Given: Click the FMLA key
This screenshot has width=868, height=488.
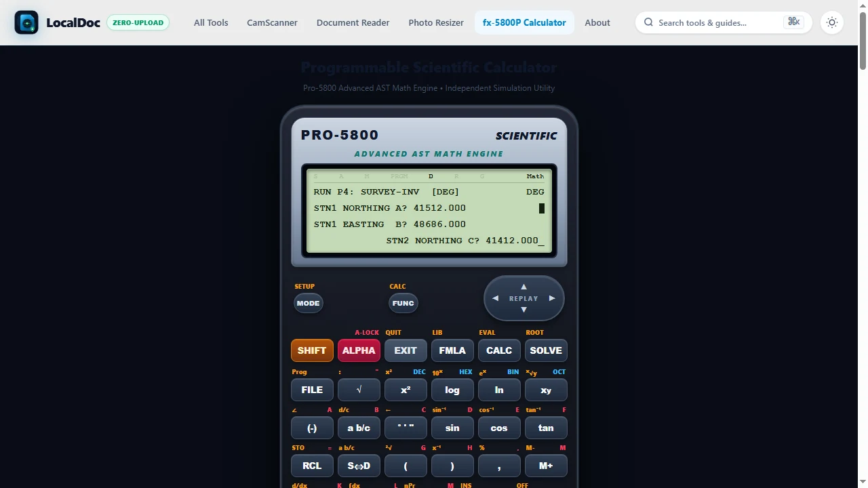Looking at the screenshot, I should click(452, 350).
